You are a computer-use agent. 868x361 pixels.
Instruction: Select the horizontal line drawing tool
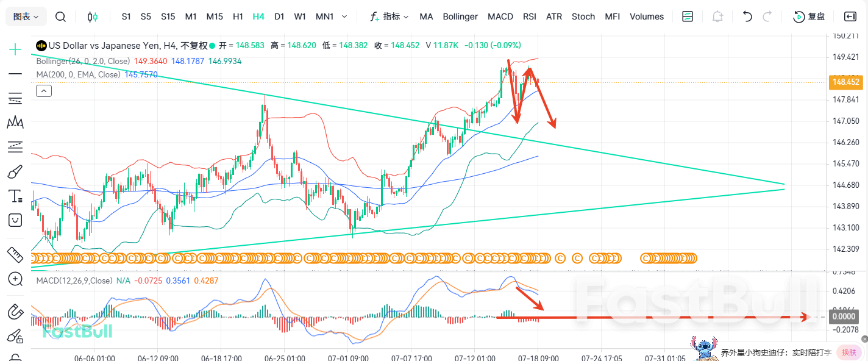(x=15, y=74)
